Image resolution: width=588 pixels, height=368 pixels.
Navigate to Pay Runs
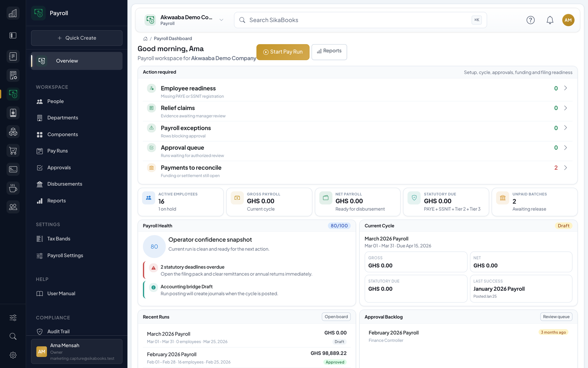tap(77, 151)
